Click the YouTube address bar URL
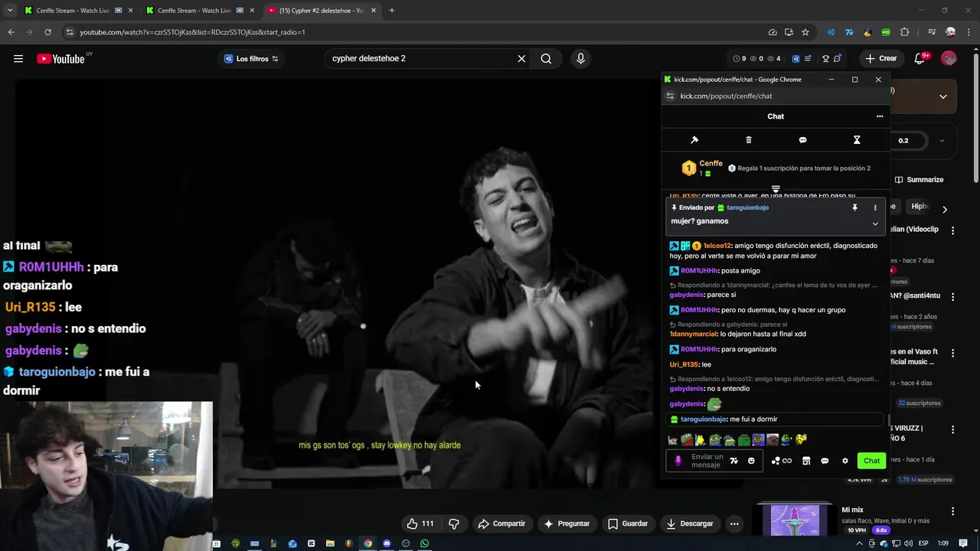 click(192, 32)
